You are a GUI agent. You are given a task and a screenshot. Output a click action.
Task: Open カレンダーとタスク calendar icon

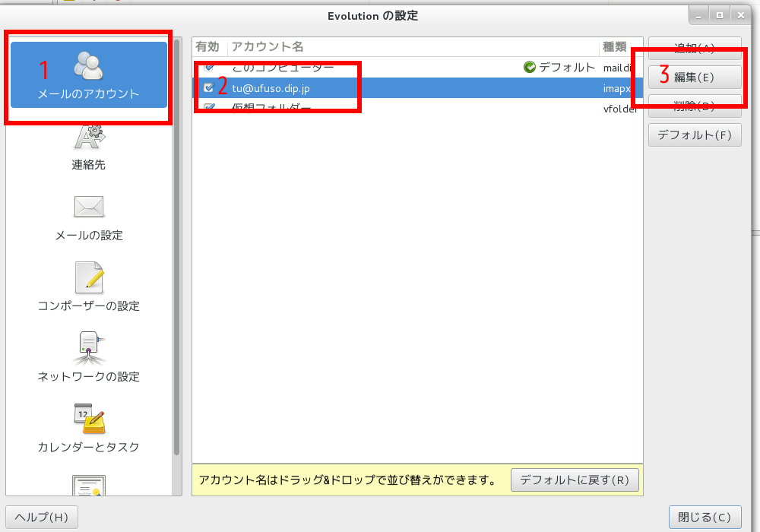89,419
